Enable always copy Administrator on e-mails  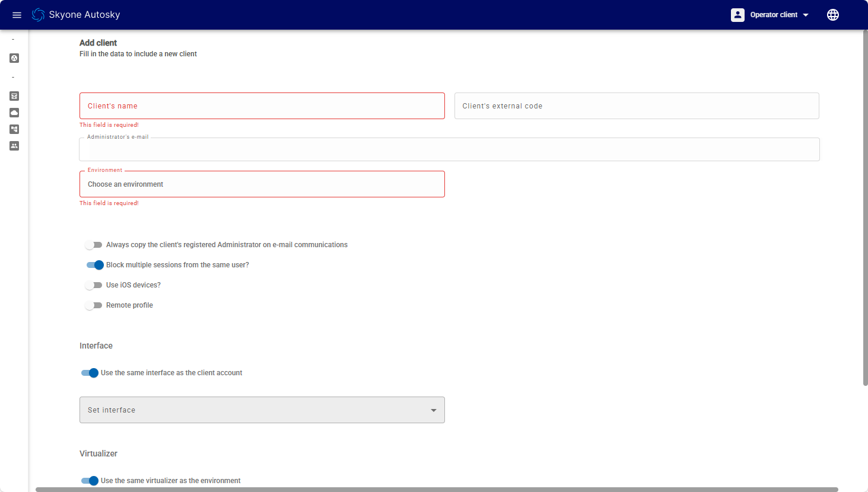[93, 245]
